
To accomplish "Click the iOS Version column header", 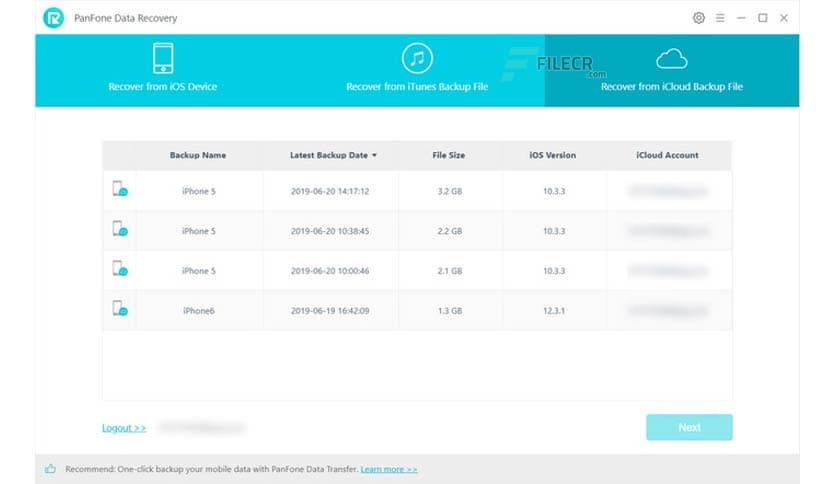I will point(552,155).
